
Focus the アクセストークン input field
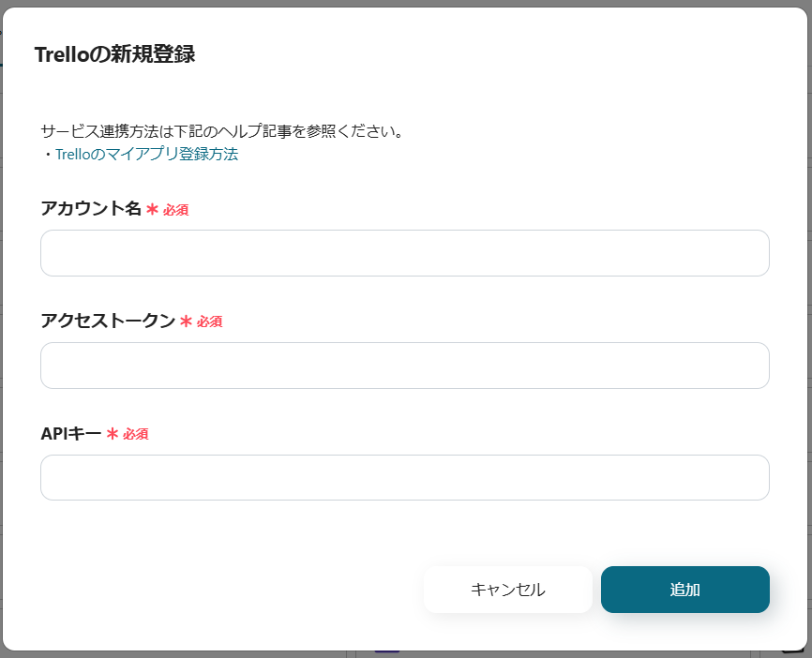coord(403,365)
